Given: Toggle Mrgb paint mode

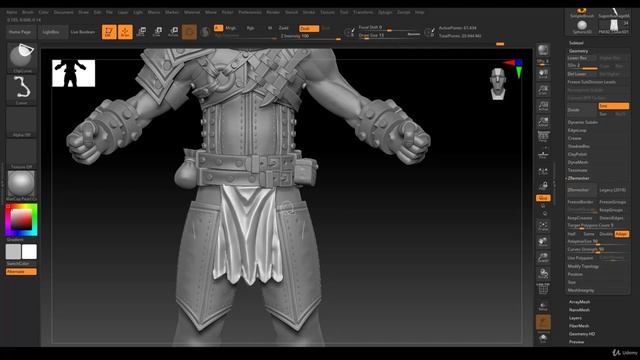Looking at the screenshot, I should tap(231, 28).
